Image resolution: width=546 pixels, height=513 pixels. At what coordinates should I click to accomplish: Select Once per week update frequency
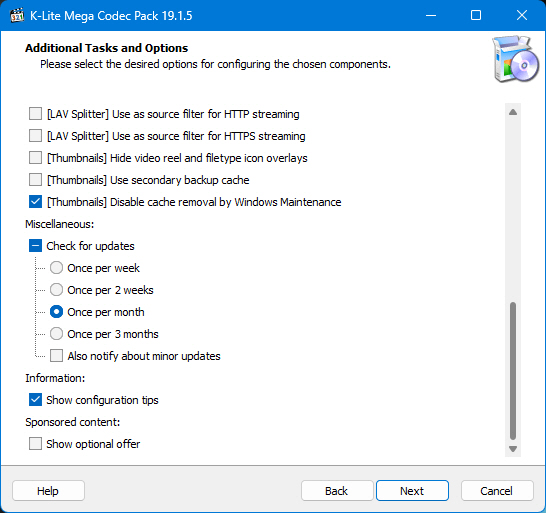pyautogui.click(x=56, y=268)
